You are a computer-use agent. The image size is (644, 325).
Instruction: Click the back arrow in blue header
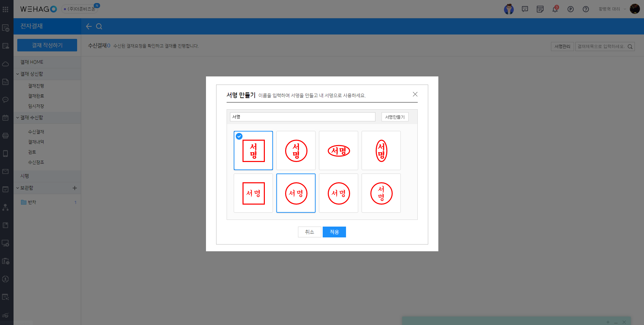coord(89,26)
